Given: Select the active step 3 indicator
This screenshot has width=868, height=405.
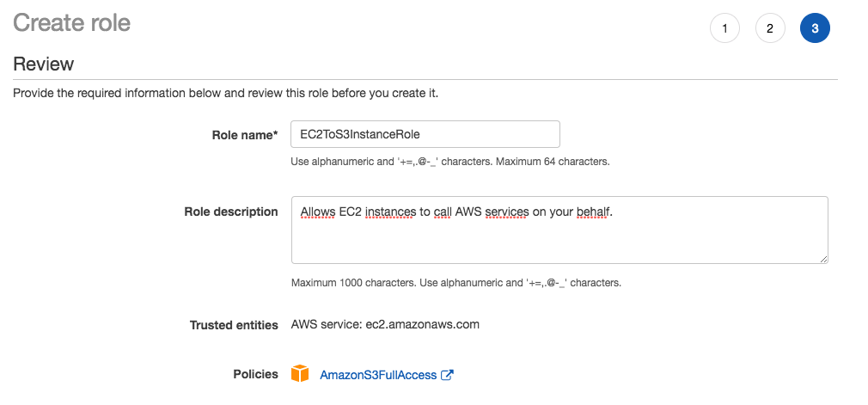Looking at the screenshot, I should pos(815,28).
